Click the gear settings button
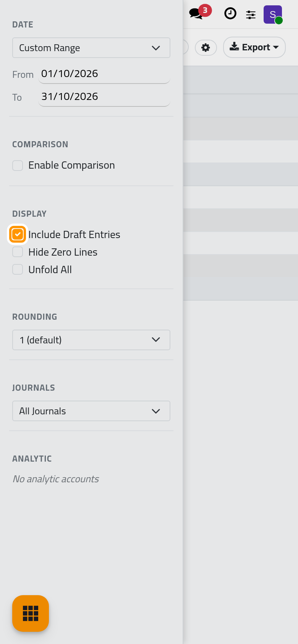298x644 pixels. (206, 47)
